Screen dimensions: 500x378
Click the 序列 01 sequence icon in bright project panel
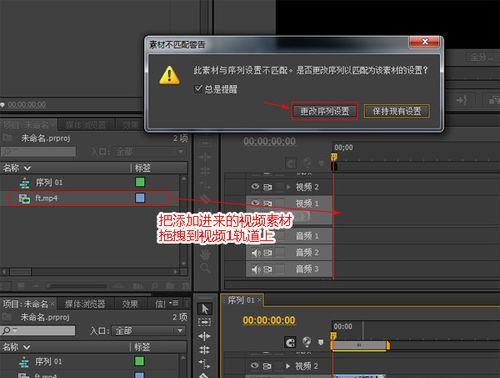click(24, 361)
